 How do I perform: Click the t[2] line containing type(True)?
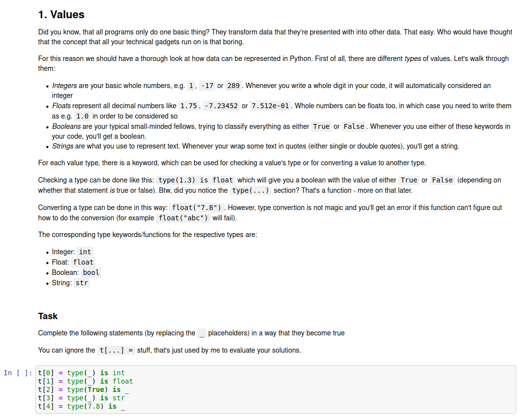(83, 390)
